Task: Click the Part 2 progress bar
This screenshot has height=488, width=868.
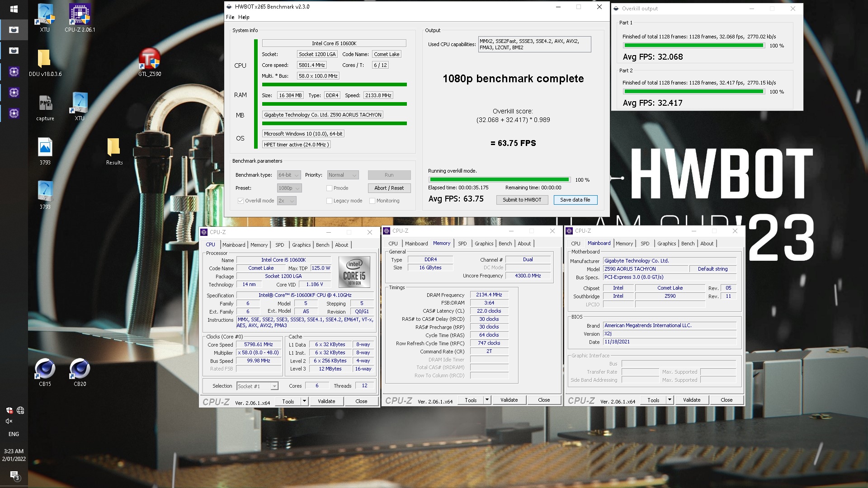Action: (x=693, y=92)
